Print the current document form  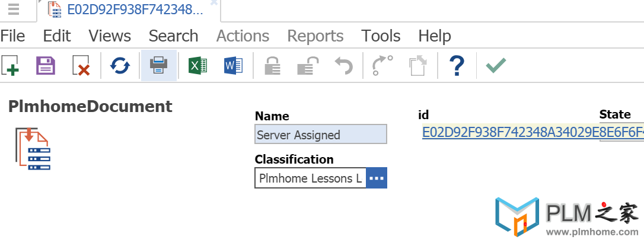158,65
